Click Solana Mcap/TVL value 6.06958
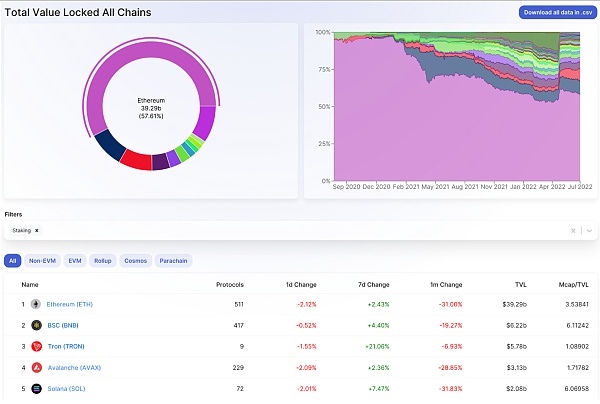 tap(577, 389)
